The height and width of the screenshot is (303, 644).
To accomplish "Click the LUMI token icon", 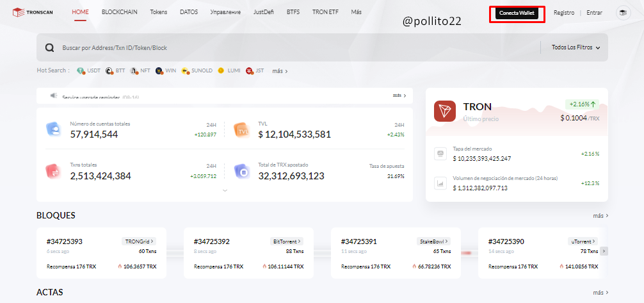I will 221,70.
